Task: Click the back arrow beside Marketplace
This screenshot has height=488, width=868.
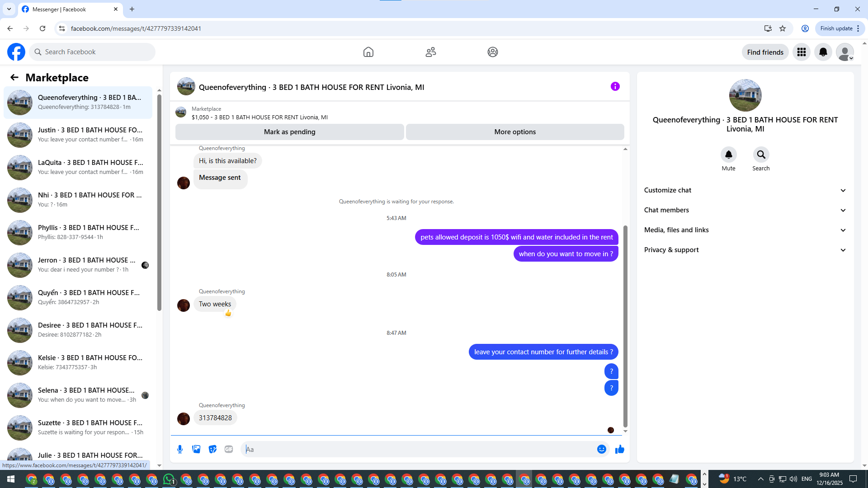Action: pos(14,77)
